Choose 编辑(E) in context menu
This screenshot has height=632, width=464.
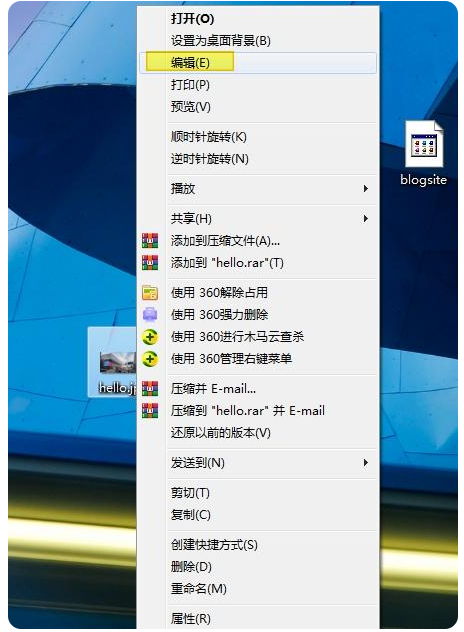(x=258, y=63)
